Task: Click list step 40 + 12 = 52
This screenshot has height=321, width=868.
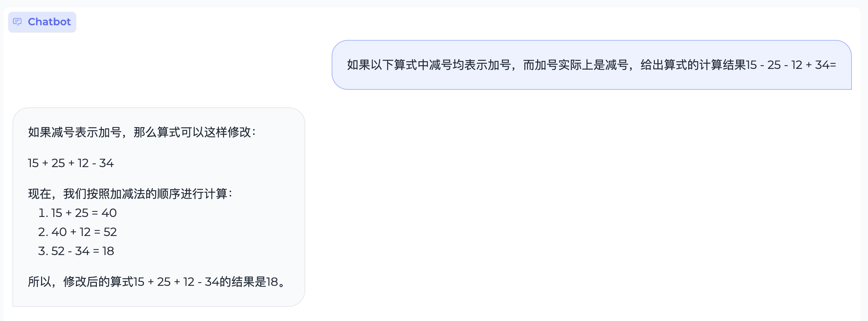Action: click(84, 232)
